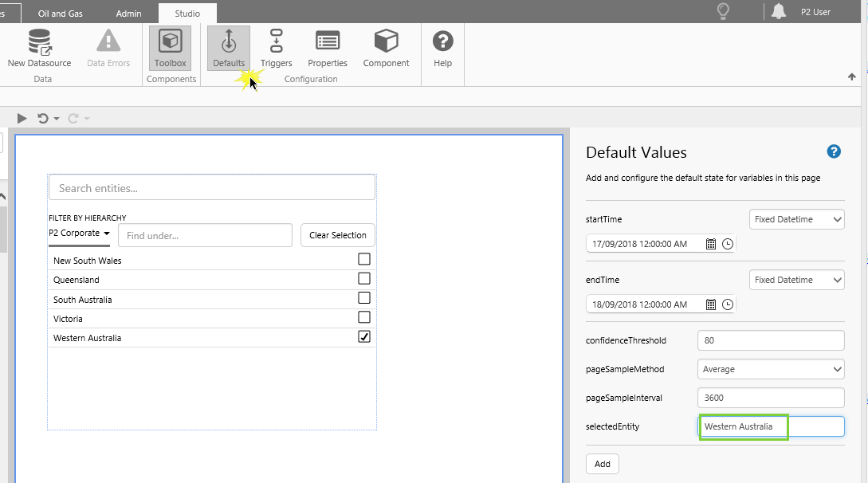Expand the startTime Fixed Datetime dropdown

tap(796, 219)
